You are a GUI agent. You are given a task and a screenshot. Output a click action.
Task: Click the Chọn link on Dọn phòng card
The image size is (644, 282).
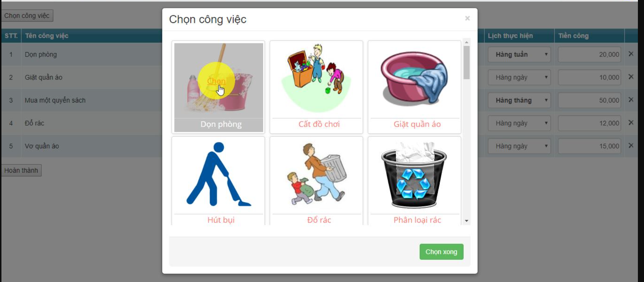pos(216,81)
